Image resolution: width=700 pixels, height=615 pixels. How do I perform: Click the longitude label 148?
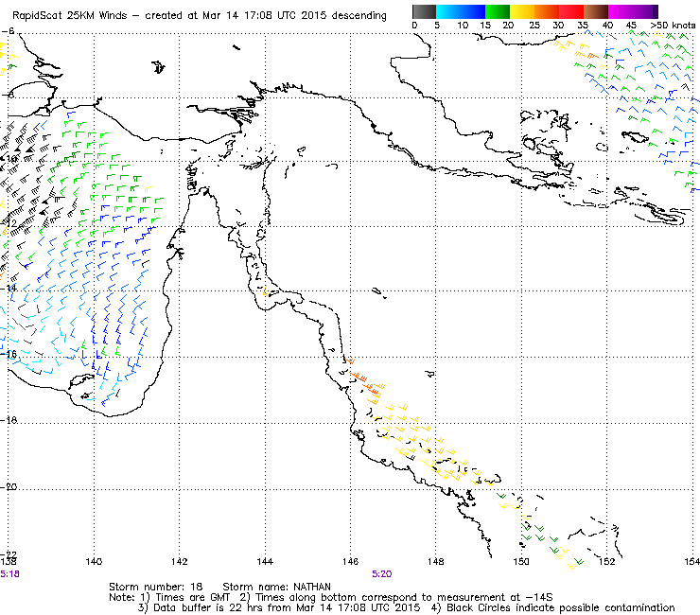[x=436, y=562]
